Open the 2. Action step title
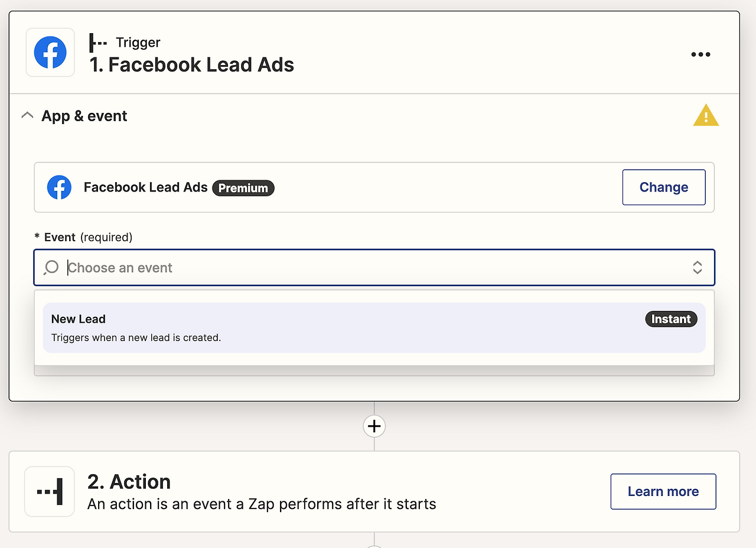The image size is (756, 548). pos(129,482)
